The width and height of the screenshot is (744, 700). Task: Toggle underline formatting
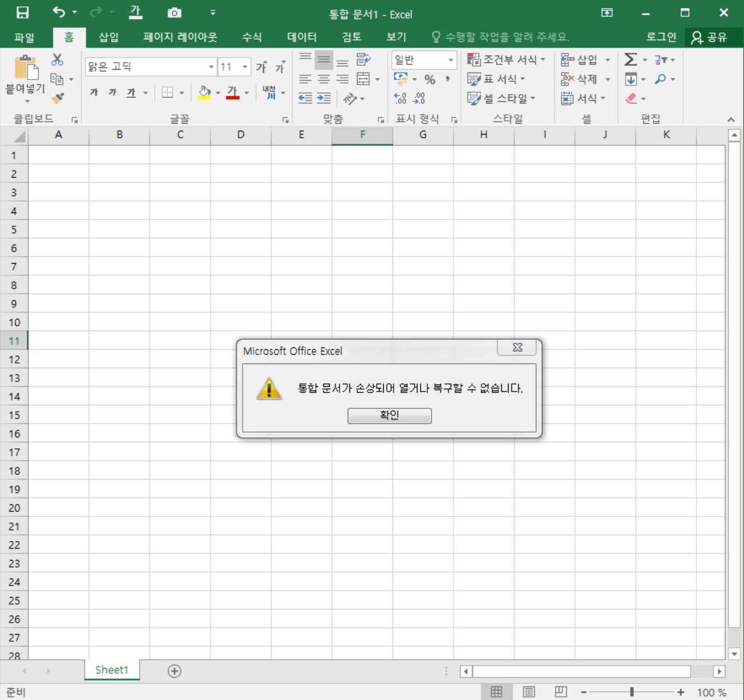(x=131, y=93)
